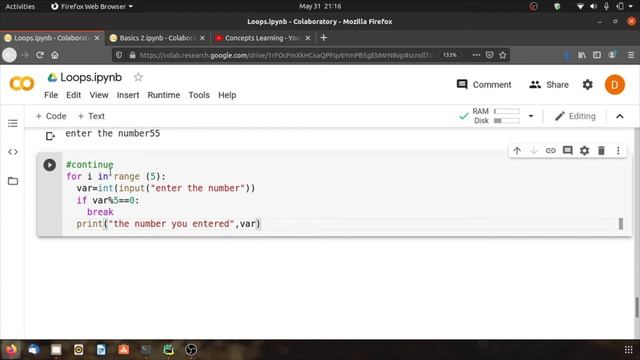Image resolution: width=640 pixels, height=360 pixels.
Task: Click the 'break' line in code
Action: [100, 212]
